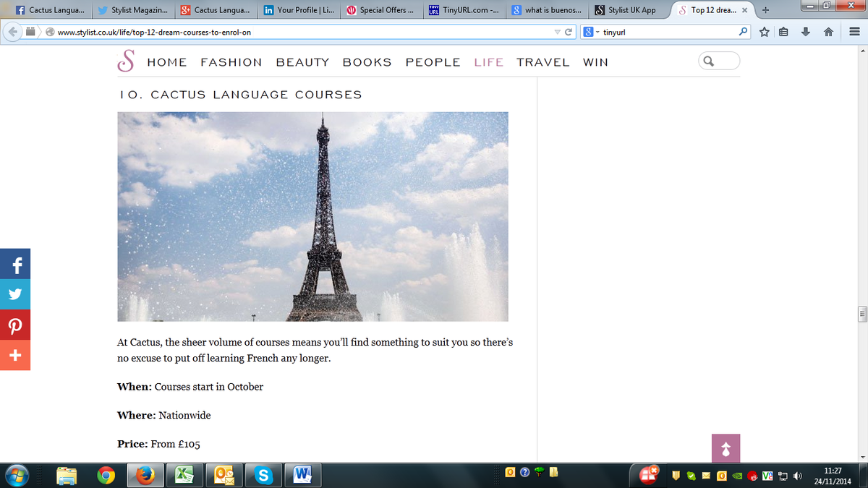Open the Windows Start menu
Image resolution: width=868 pixels, height=488 pixels.
17,475
